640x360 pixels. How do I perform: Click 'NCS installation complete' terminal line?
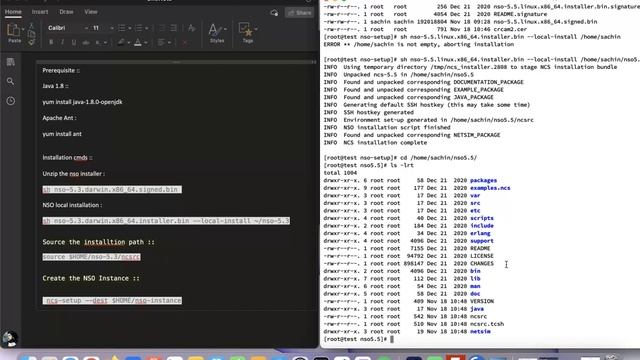(375, 142)
